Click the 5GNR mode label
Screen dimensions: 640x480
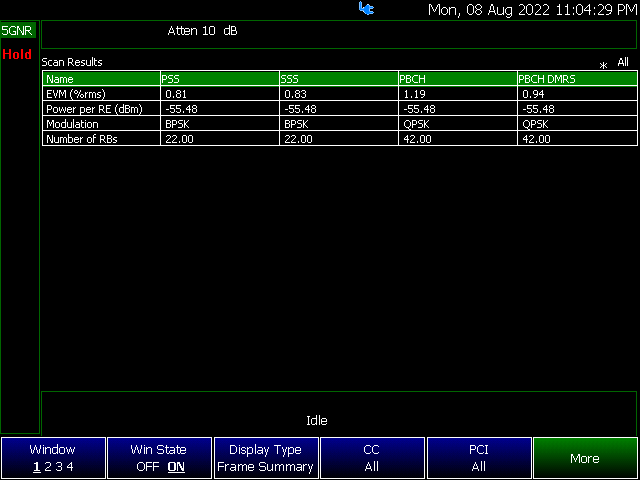tap(17, 31)
